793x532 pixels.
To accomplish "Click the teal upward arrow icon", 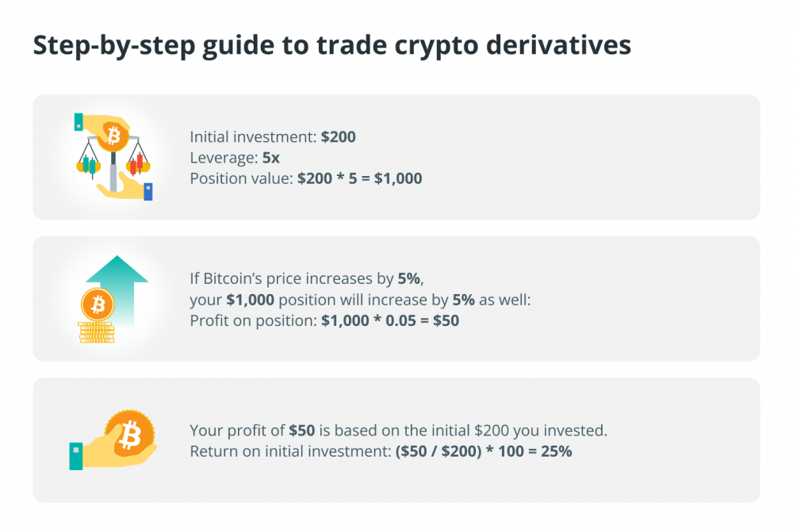I will [x=118, y=293].
